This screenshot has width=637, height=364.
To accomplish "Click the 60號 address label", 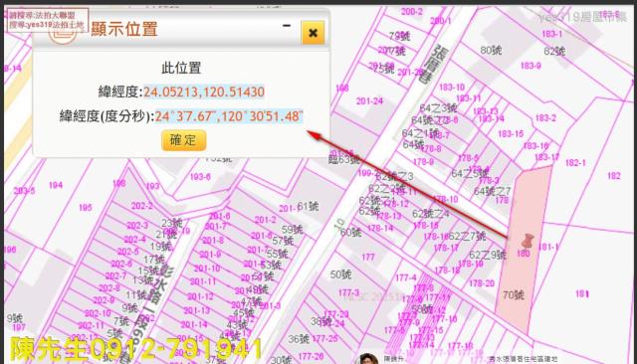I will pos(351,232).
